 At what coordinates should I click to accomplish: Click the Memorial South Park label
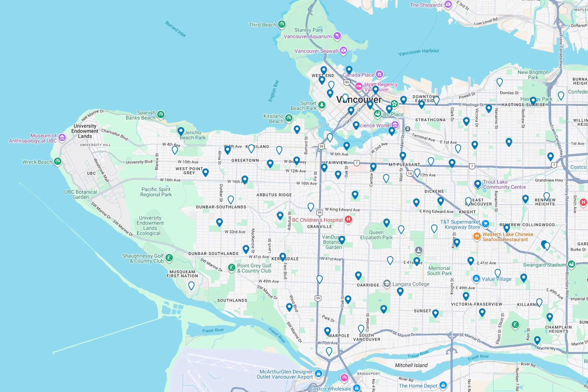tap(439, 271)
